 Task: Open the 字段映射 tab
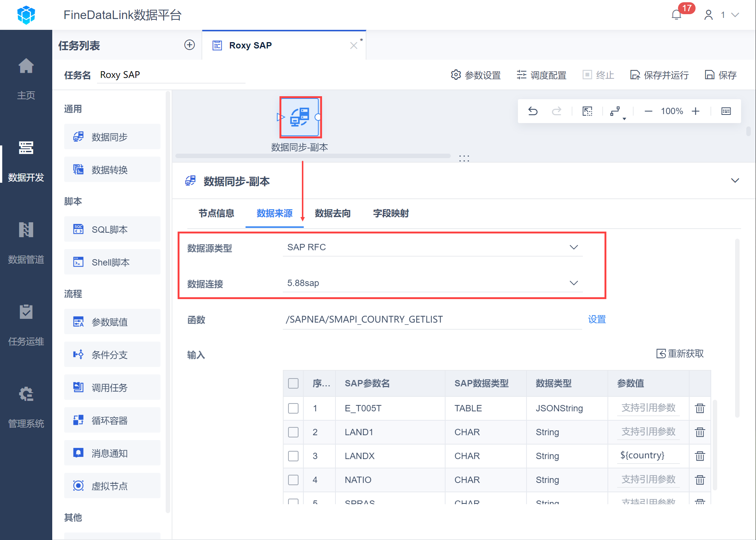click(x=391, y=213)
